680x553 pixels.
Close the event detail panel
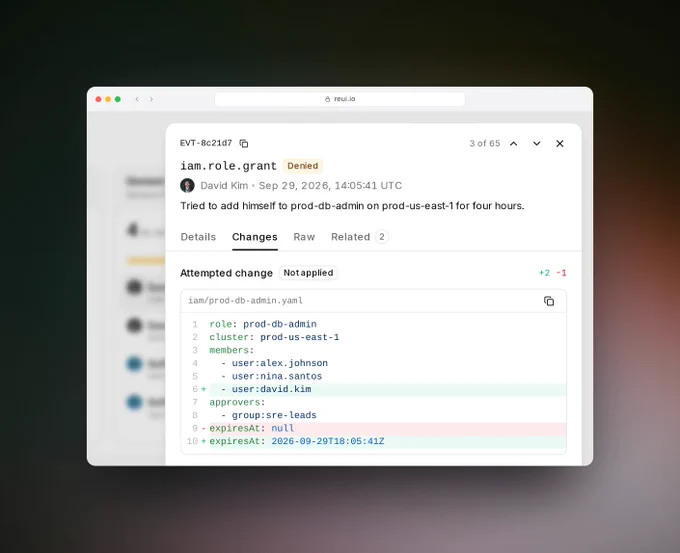tap(559, 144)
